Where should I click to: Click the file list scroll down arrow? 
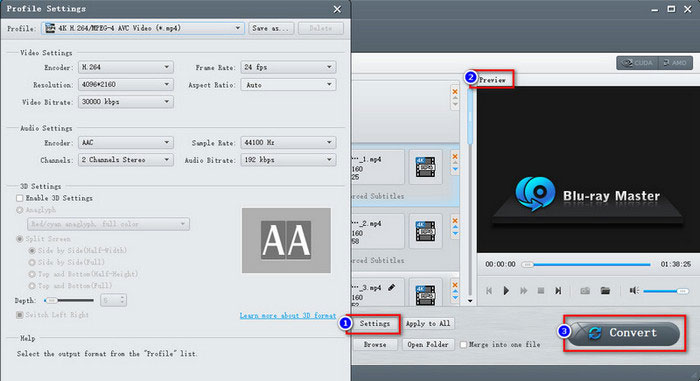(x=470, y=301)
